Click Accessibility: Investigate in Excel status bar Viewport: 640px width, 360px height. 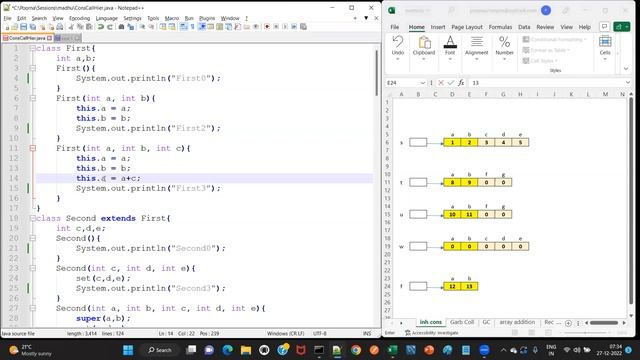tap(431, 333)
